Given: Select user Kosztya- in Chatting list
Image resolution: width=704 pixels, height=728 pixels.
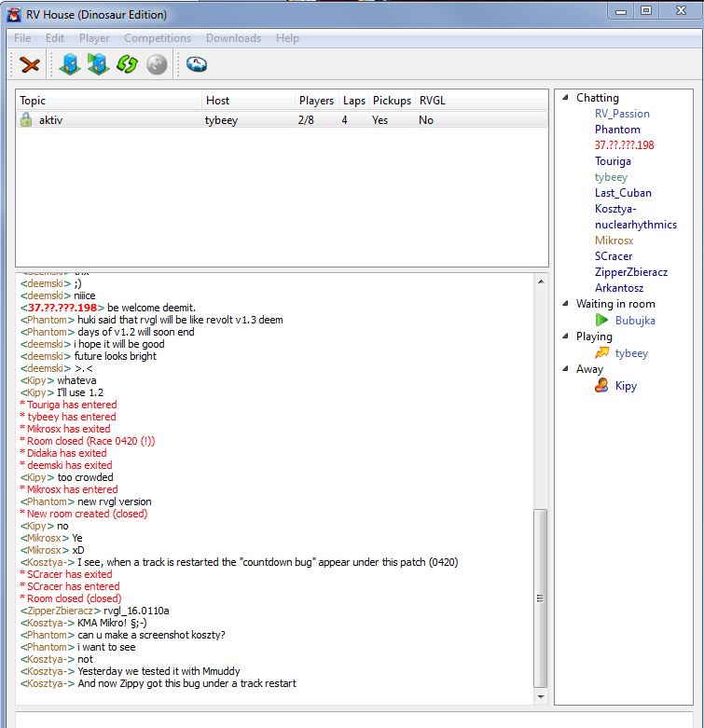Looking at the screenshot, I should tap(615, 209).
